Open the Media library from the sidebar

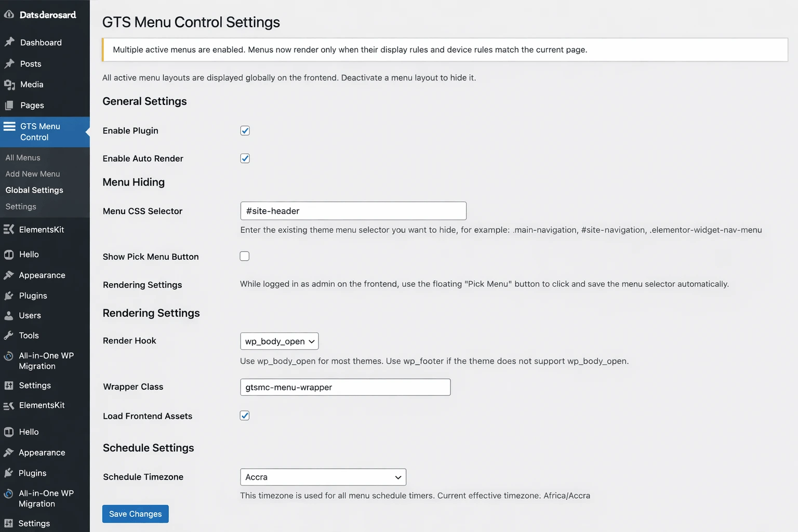(x=9, y=84)
